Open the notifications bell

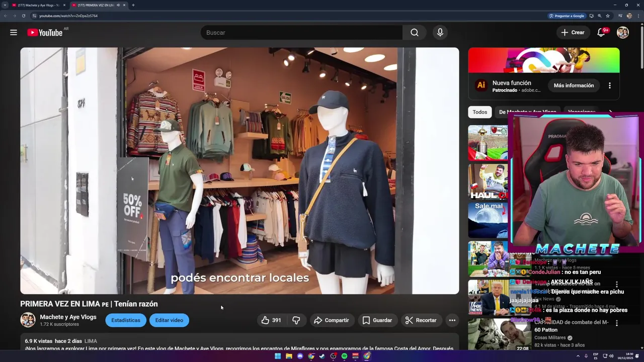pyautogui.click(x=601, y=33)
